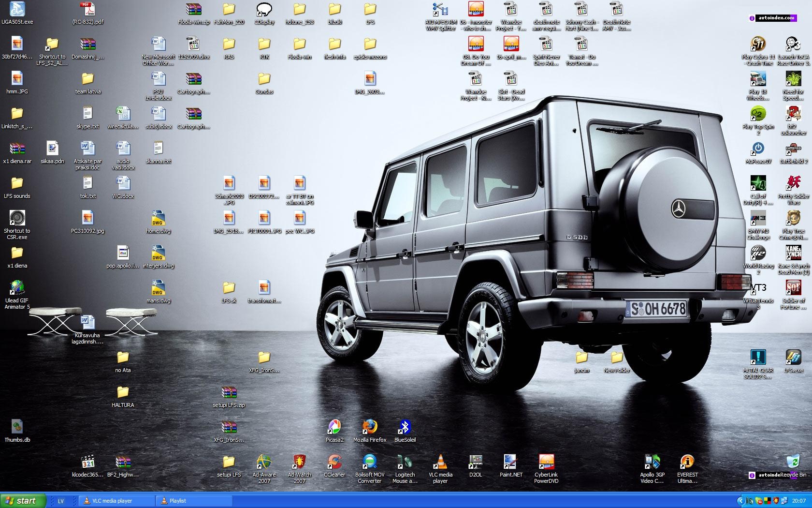Open CyberLink PowerDVD icon
Image resolution: width=812 pixels, height=508 pixels.
click(546, 462)
